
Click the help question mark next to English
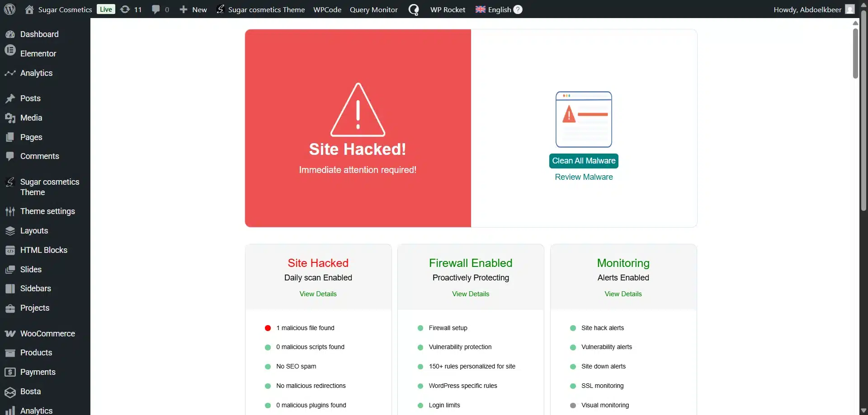[x=518, y=9]
